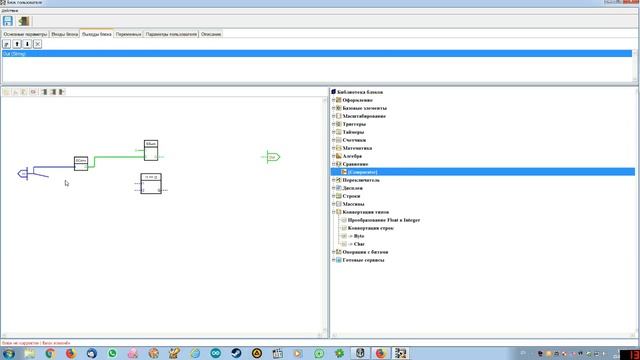Select the SSum block on canvas
The height and width of the screenshot is (360, 640).
tap(151, 150)
